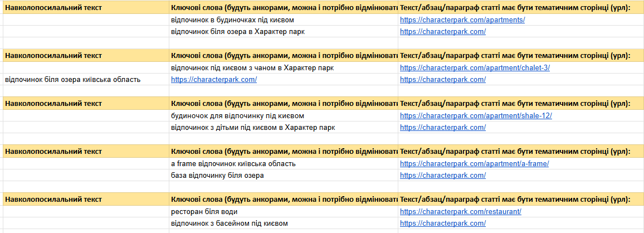
Task: Select the 'ресторан біля води' cell
Action: pos(204,212)
